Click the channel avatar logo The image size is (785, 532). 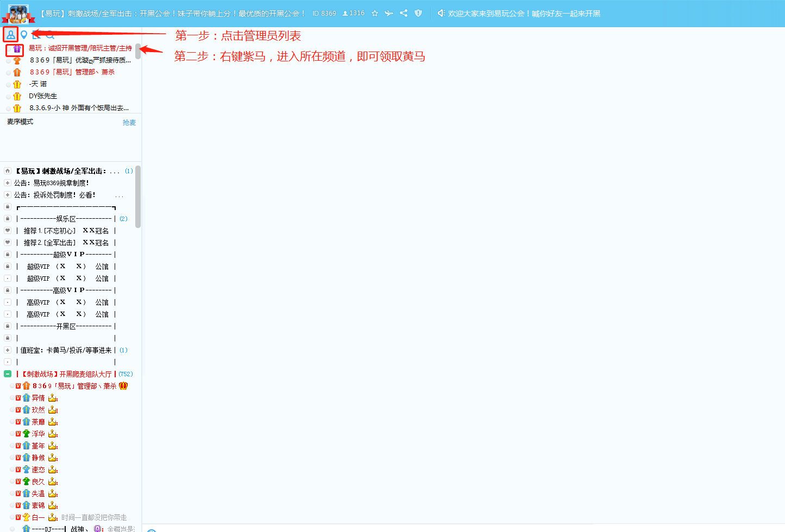pos(18,14)
